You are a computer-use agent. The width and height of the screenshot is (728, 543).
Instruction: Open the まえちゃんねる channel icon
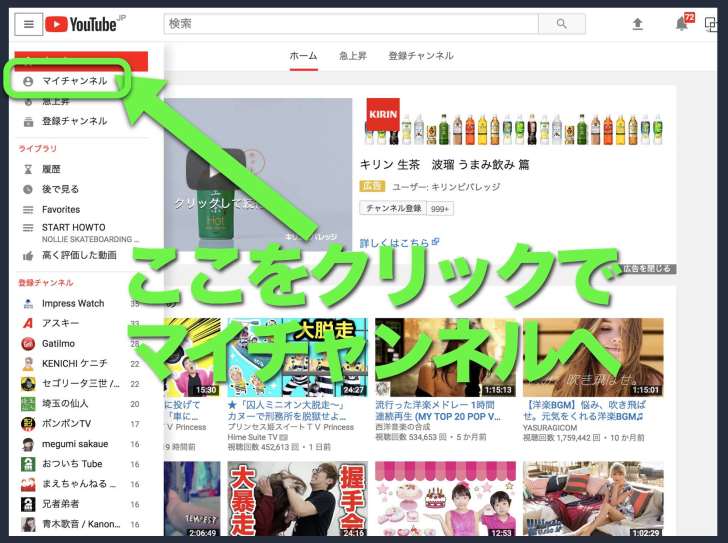pyautogui.click(x=28, y=484)
